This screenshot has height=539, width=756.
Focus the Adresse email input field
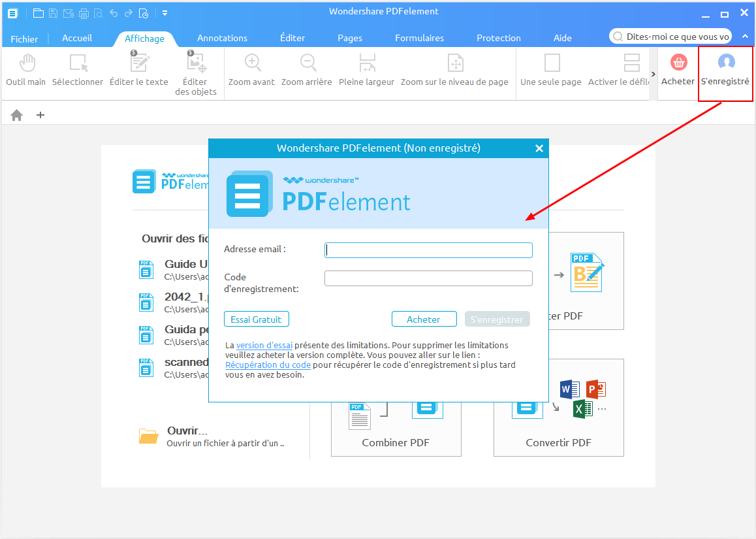coord(429,250)
